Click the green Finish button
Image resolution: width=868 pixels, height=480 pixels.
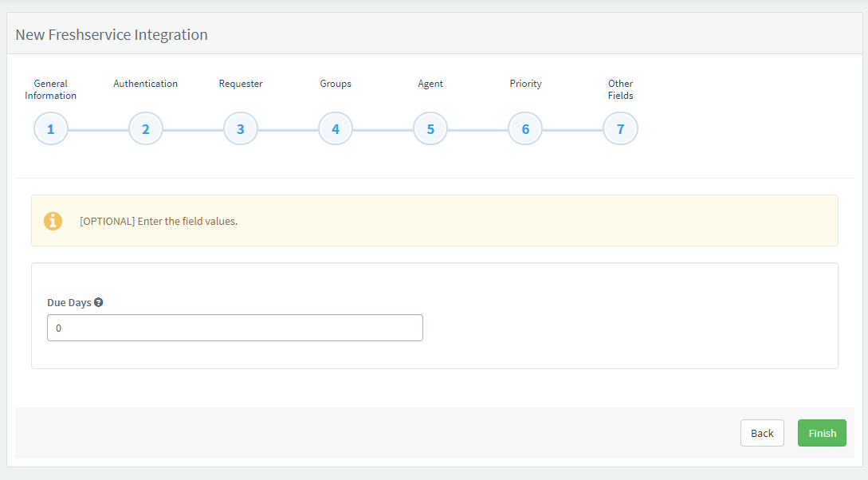click(822, 433)
